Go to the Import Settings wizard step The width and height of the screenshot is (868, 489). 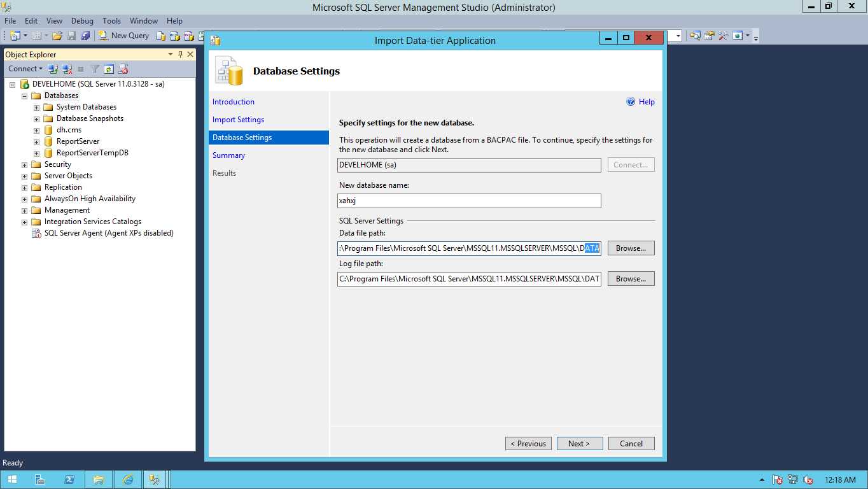point(238,120)
